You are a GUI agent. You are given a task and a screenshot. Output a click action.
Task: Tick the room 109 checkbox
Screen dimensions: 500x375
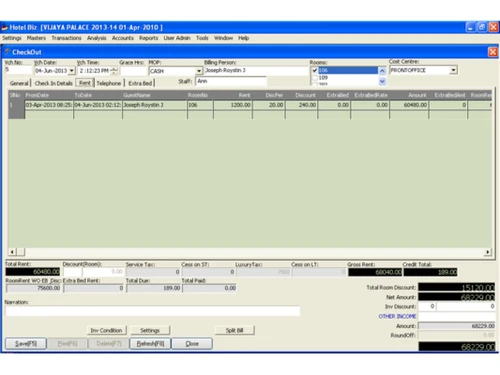pyautogui.click(x=314, y=78)
